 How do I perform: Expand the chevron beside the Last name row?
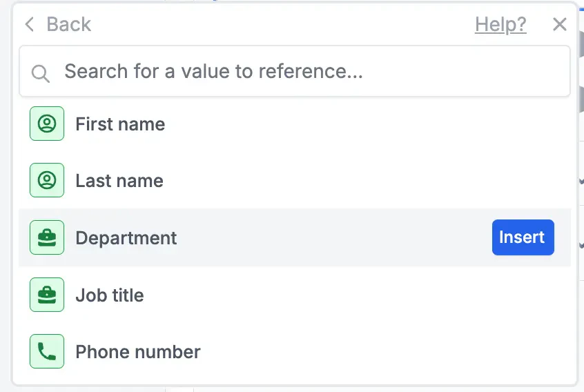coord(581,182)
